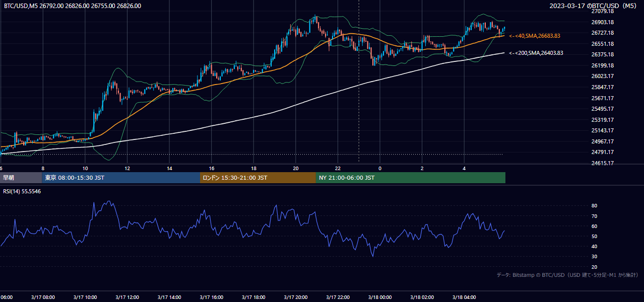Click price axis value 26199.18
The height and width of the screenshot is (302, 644).
[x=602, y=65]
